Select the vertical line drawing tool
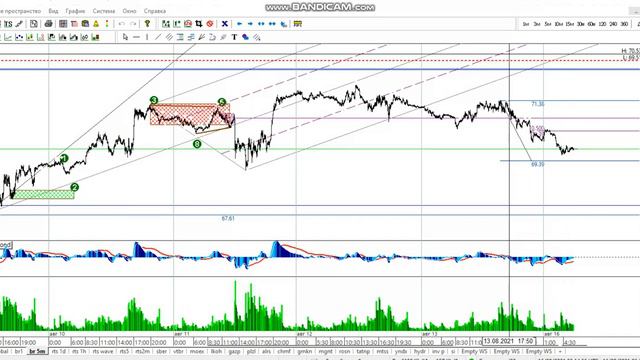640x360 pixels. tap(147, 37)
